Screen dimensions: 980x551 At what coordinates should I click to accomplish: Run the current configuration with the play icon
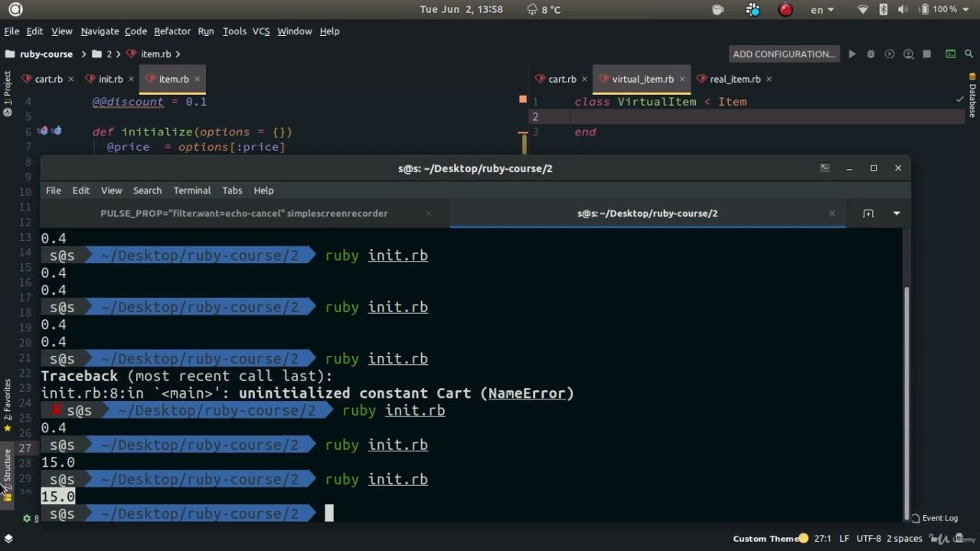[851, 54]
